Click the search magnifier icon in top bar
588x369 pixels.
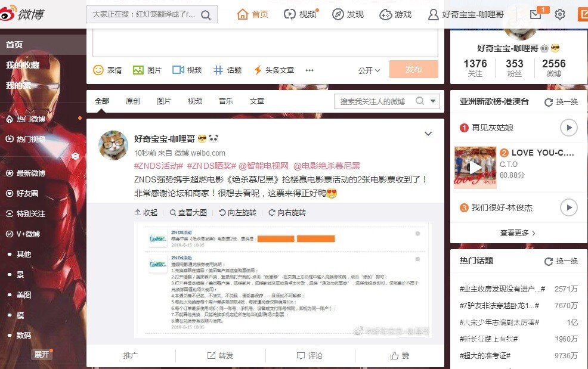point(206,15)
